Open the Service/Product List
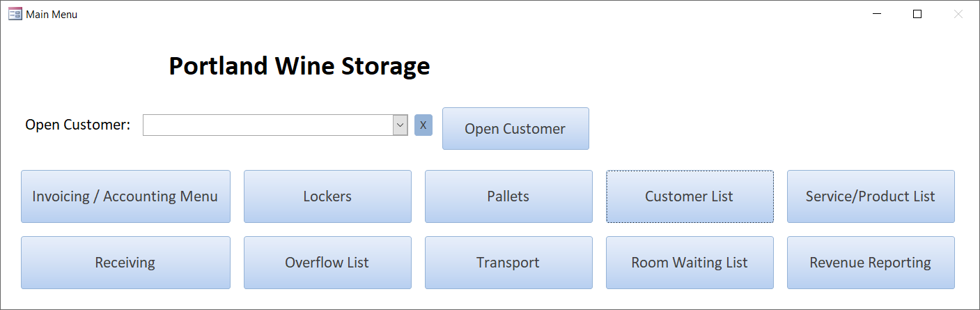980x310 pixels. pos(871,196)
